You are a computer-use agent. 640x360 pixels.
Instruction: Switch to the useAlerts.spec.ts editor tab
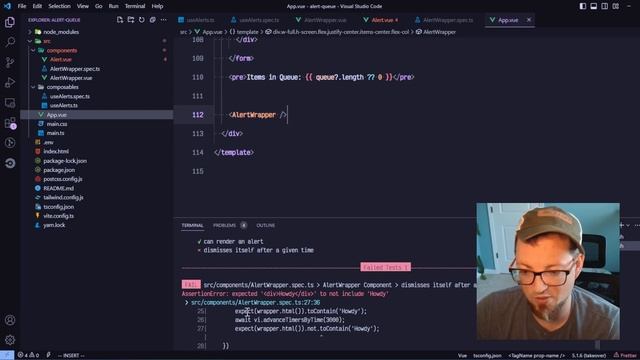tap(256, 20)
